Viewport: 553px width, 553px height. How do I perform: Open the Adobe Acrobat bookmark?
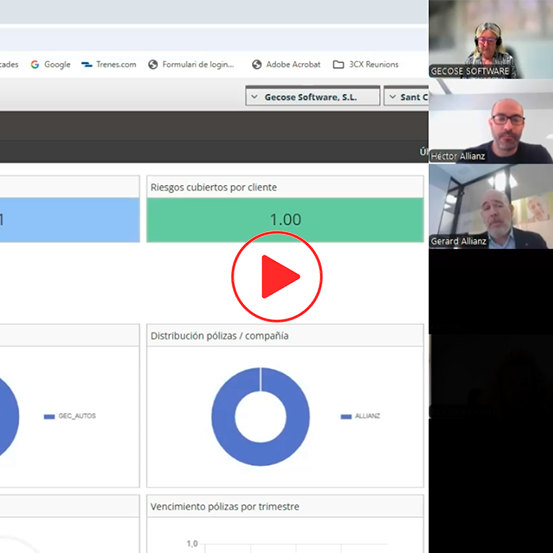point(286,65)
